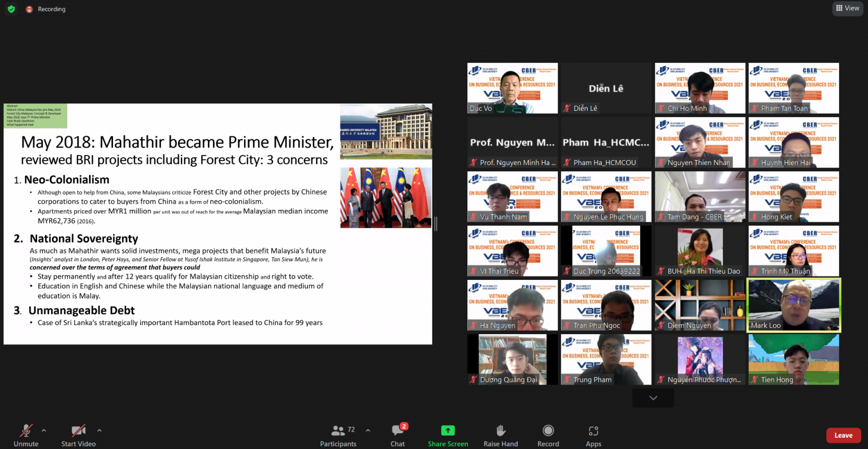Open the Apps panel
The image size is (868, 449).
(x=593, y=435)
